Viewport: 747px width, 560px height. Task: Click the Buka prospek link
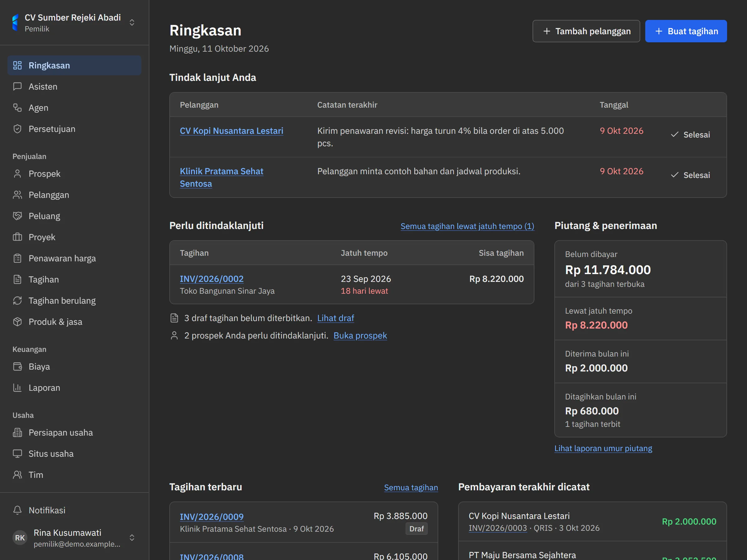[360, 335]
